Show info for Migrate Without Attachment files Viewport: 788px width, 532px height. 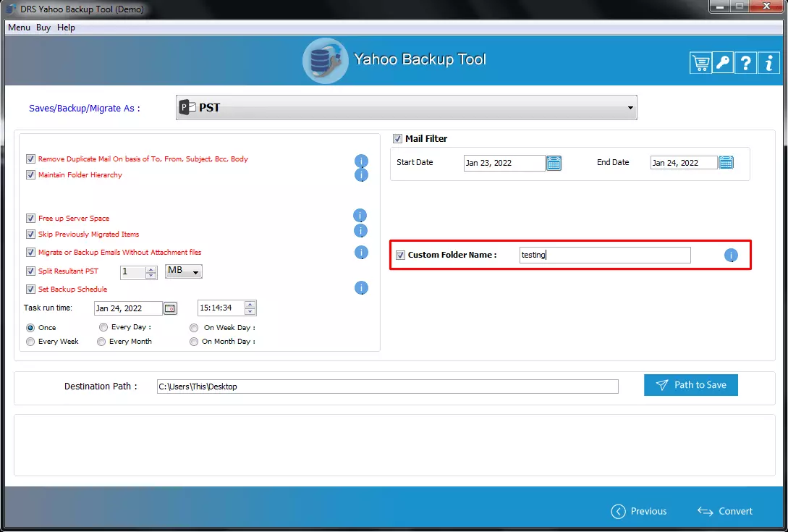(361, 253)
